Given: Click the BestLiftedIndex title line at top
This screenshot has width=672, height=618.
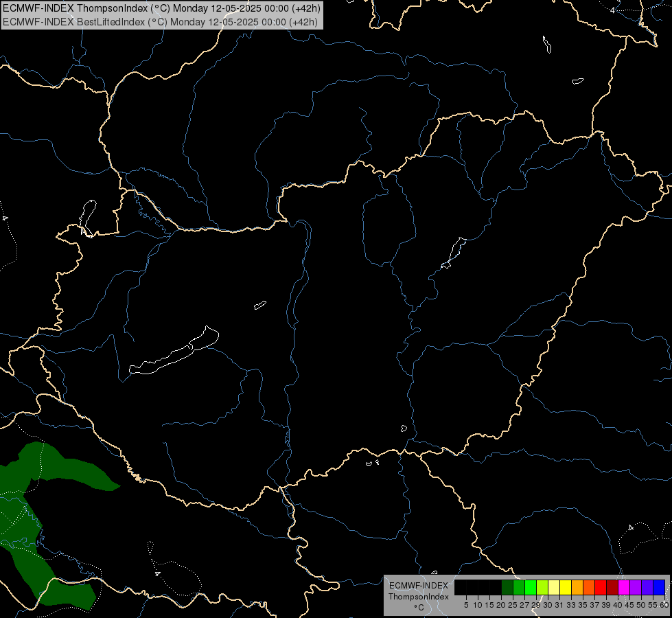Looking at the screenshot, I should pyautogui.click(x=161, y=22).
